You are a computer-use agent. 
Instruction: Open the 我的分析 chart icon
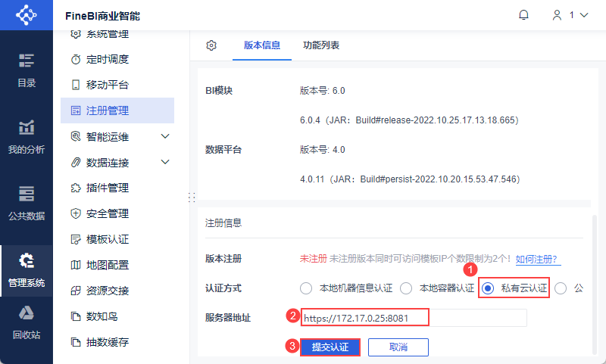pos(27,127)
